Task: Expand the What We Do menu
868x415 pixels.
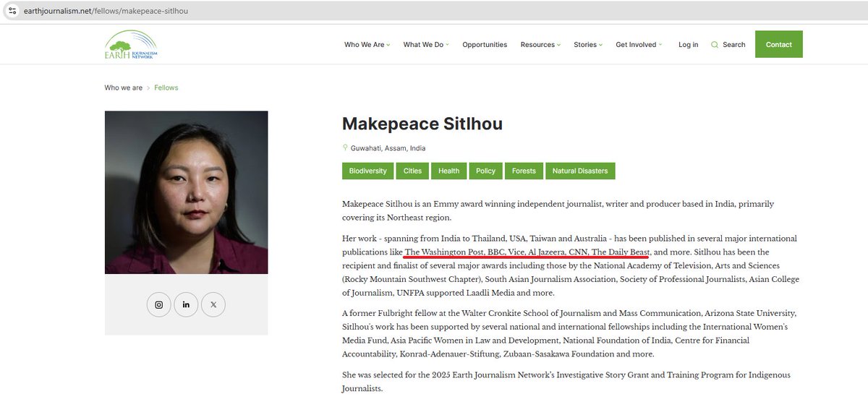Action: point(426,45)
